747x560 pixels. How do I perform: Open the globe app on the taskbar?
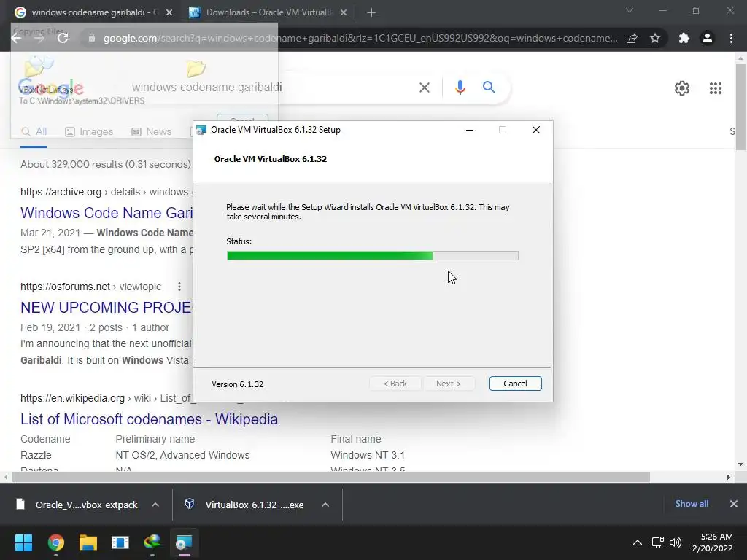click(x=152, y=542)
